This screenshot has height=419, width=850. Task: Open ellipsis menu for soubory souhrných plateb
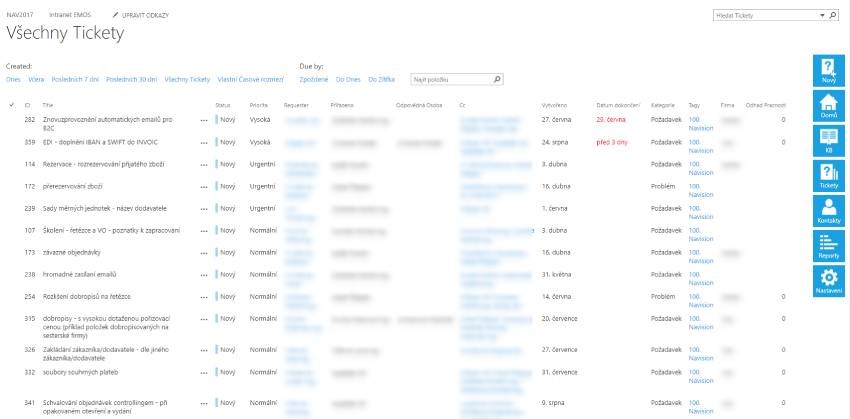204,373
